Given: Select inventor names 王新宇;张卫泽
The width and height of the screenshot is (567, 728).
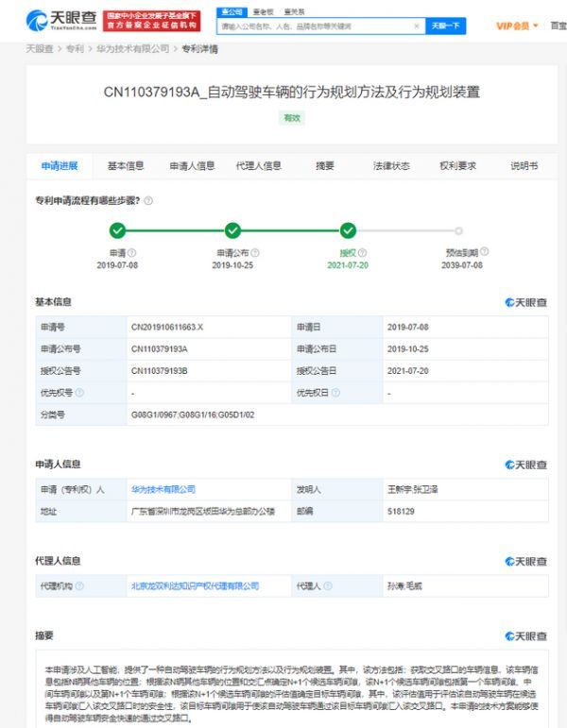Looking at the screenshot, I should point(413,489).
